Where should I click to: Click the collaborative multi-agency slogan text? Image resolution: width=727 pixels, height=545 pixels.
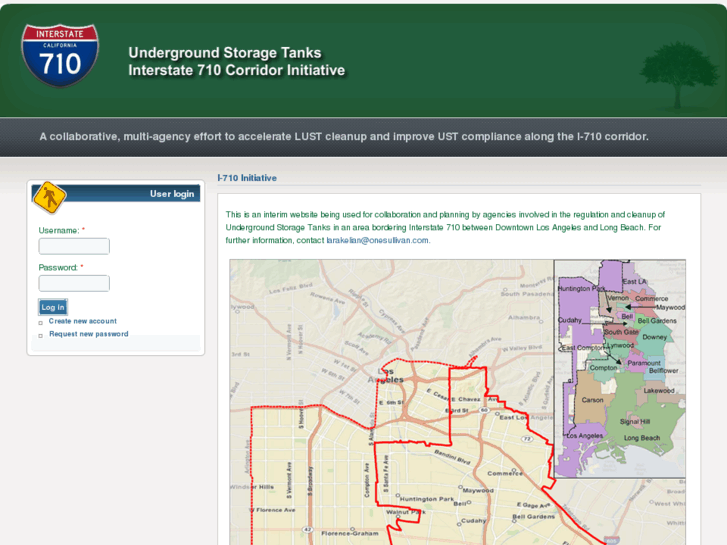pos(344,136)
